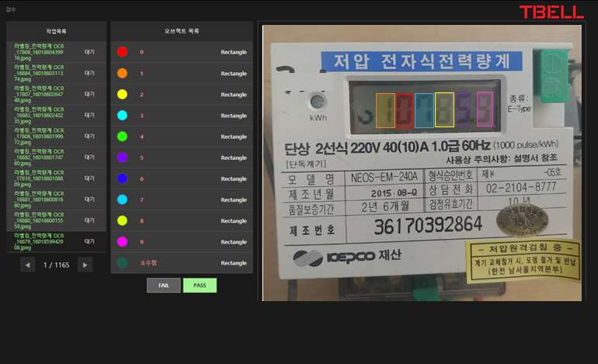The height and width of the screenshot is (364, 598).
Task: Select the light blue swatch of object 7
Action: coord(123,199)
